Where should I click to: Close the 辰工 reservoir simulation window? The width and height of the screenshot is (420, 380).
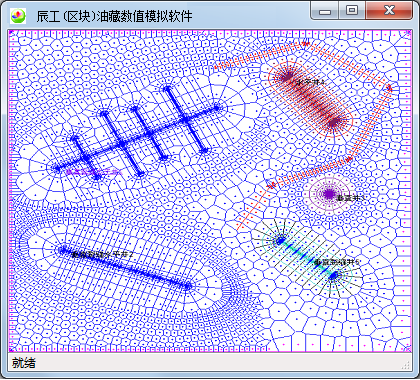pyautogui.click(x=389, y=11)
